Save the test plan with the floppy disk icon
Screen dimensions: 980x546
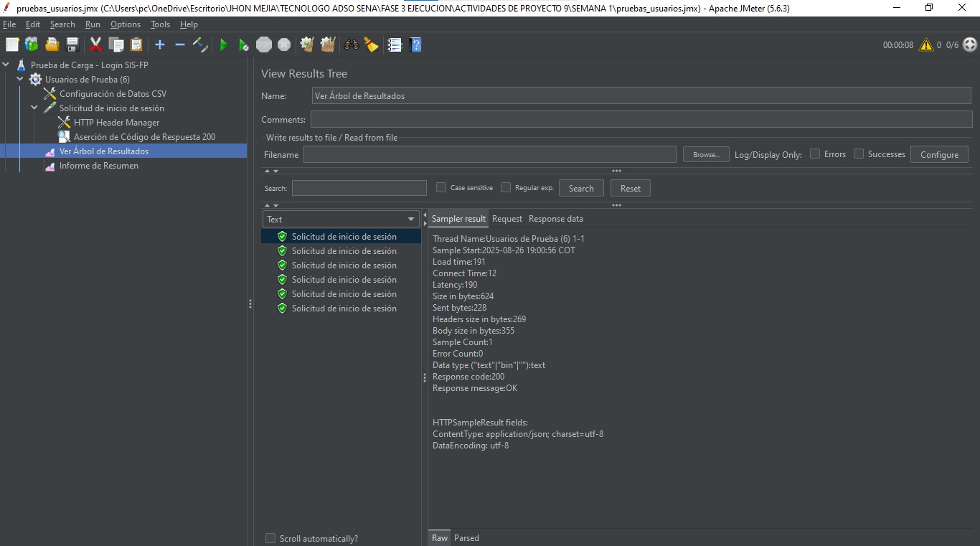coord(72,44)
